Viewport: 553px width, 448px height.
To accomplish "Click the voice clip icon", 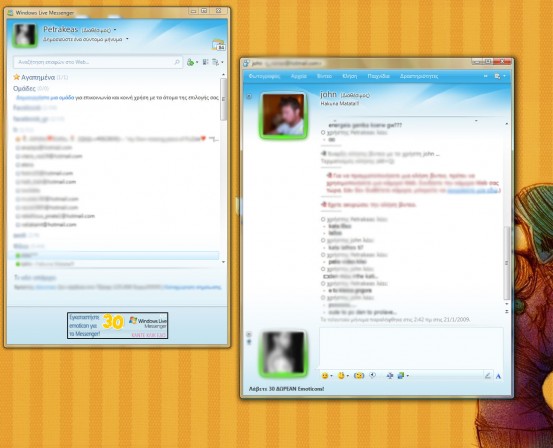I will [373, 376].
